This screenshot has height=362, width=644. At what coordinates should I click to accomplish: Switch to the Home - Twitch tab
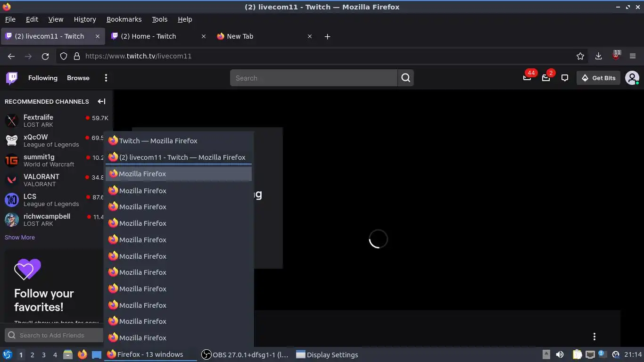(x=159, y=36)
